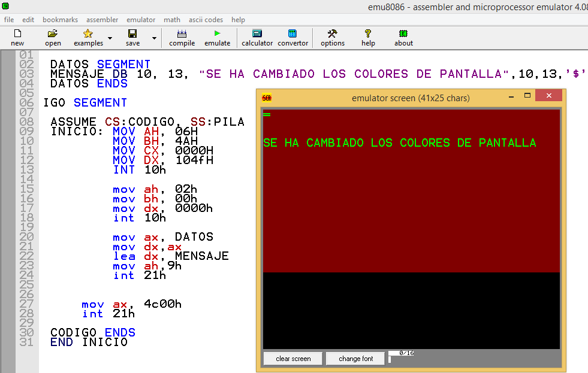Screen dimensions: 588x373
Task: Open the calculator tool
Action: point(257,37)
